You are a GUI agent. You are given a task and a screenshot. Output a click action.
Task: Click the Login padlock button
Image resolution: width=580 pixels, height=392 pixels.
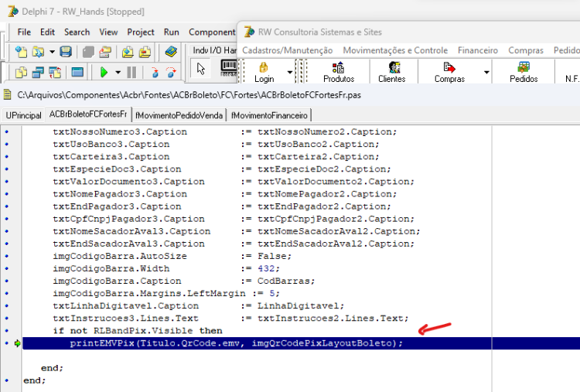click(264, 72)
